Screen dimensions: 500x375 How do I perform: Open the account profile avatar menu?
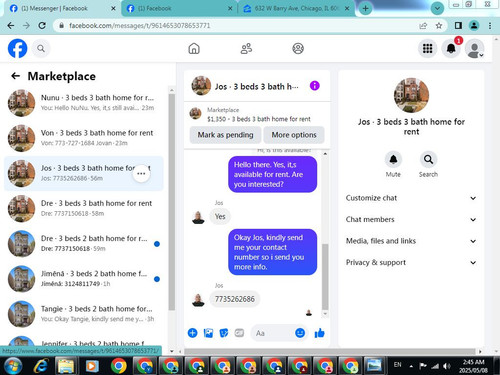click(x=475, y=49)
